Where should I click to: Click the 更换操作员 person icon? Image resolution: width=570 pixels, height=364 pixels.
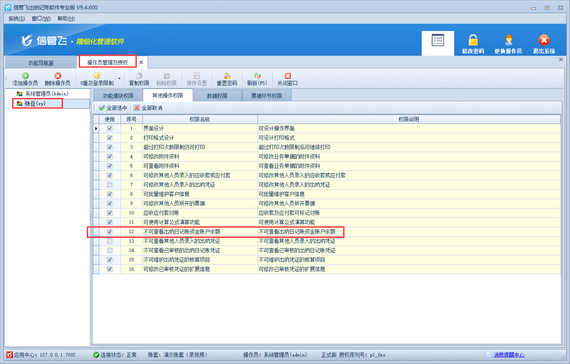pos(508,40)
